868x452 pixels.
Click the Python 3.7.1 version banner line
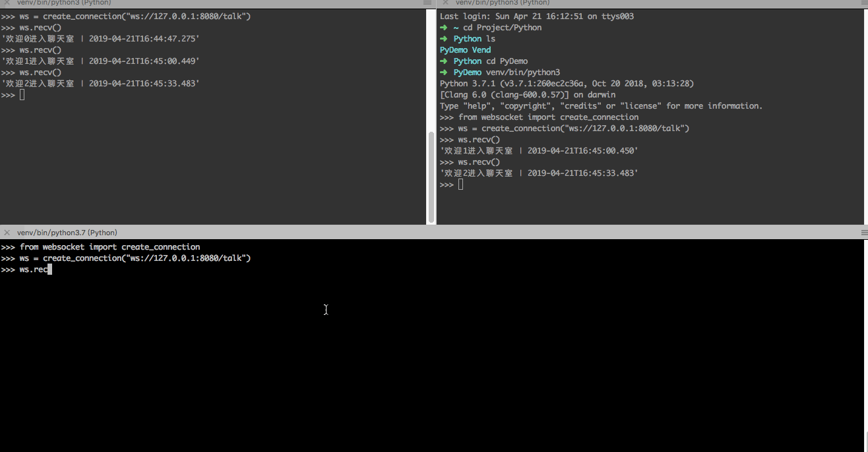tap(567, 84)
